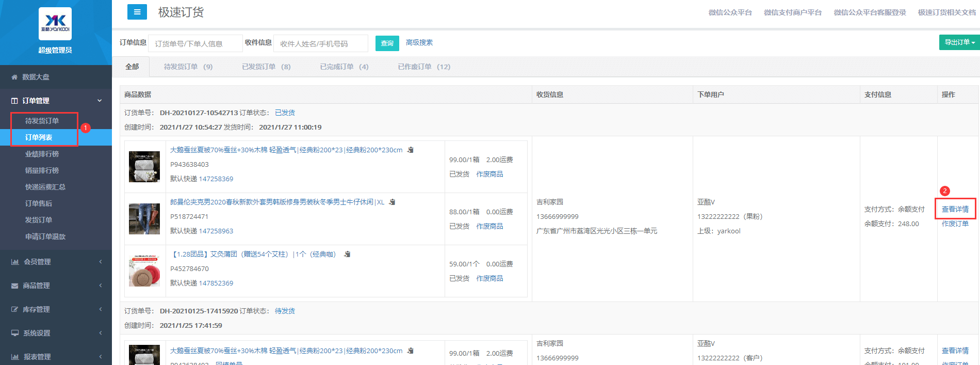
Task: Click the 超级管理员 label in sidebar
Action: point(55,50)
